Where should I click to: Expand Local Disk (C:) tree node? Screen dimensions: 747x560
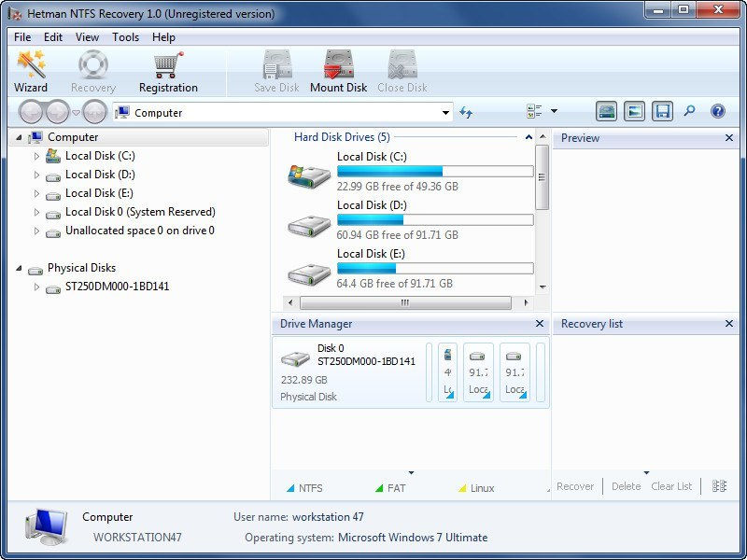[x=36, y=156]
